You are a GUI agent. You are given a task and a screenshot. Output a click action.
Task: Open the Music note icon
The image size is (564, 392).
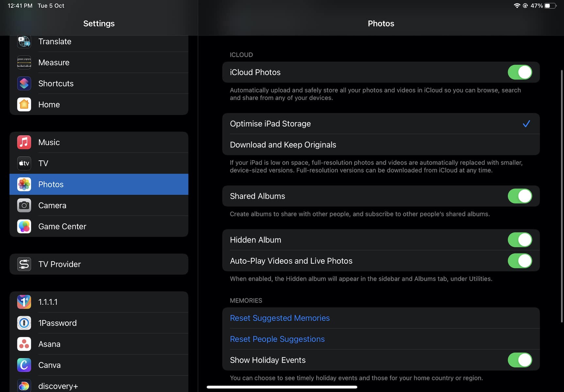(x=24, y=142)
